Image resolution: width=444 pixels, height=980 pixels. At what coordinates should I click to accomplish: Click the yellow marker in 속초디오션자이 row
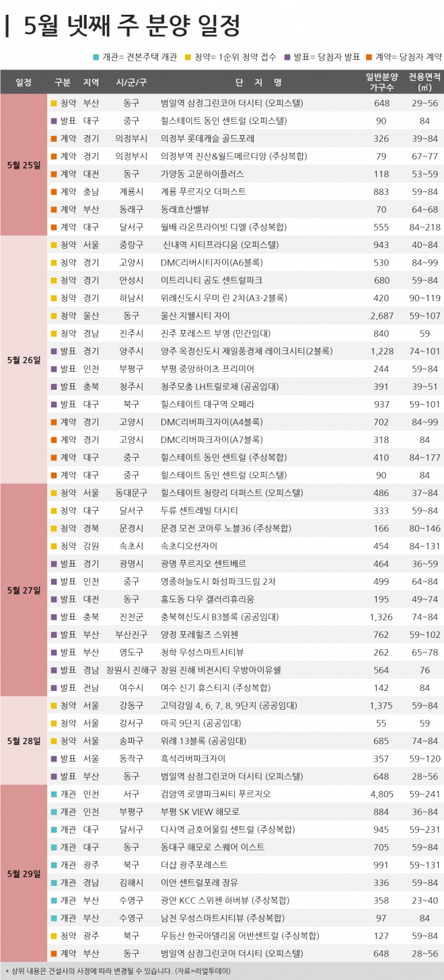coord(53,545)
